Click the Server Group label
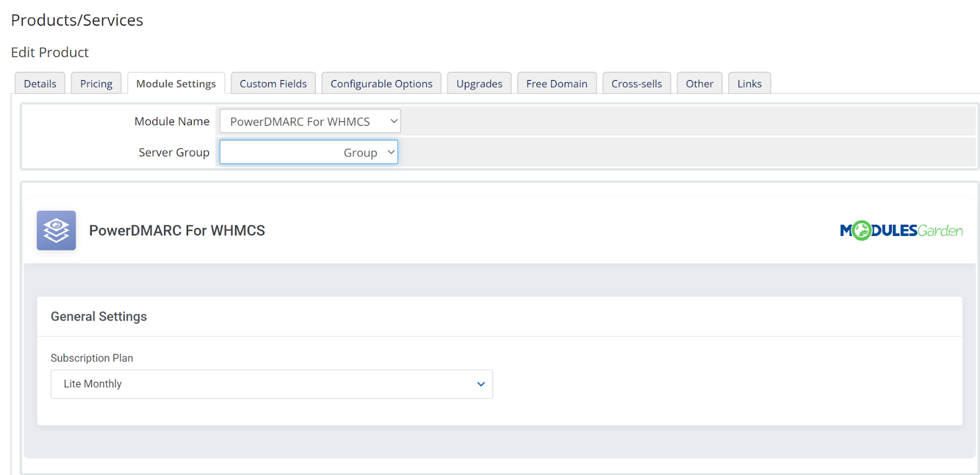980x475 pixels. point(174,152)
